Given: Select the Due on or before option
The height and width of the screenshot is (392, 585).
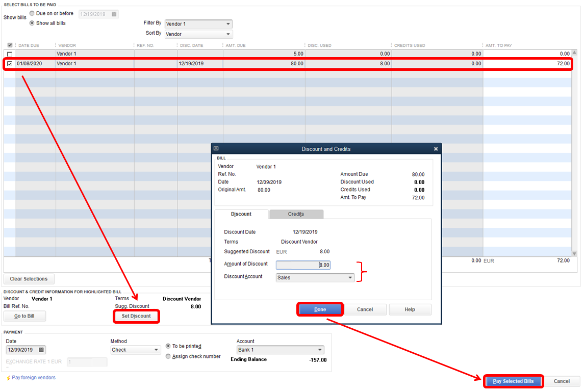Looking at the screenshot, I should [x=32, y=14].
